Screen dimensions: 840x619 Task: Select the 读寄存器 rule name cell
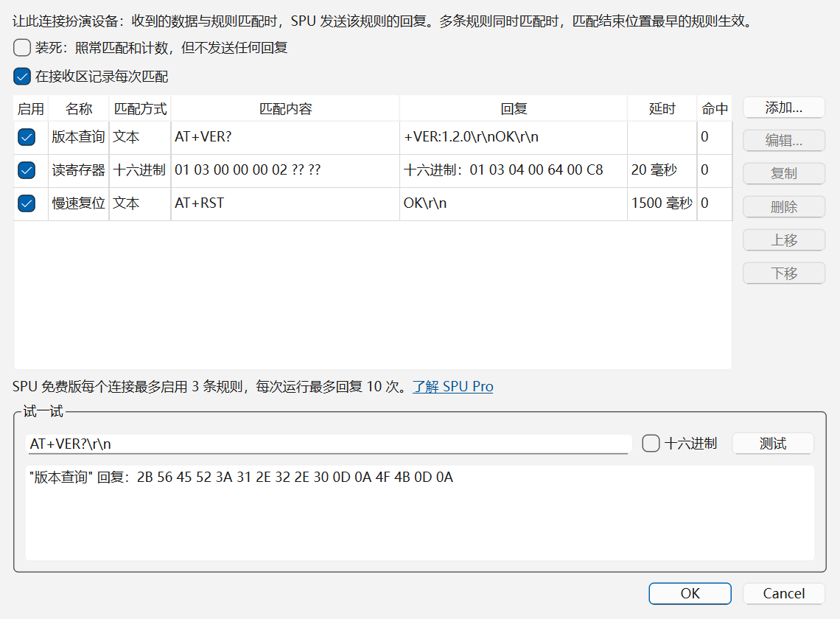coord(79,170)
